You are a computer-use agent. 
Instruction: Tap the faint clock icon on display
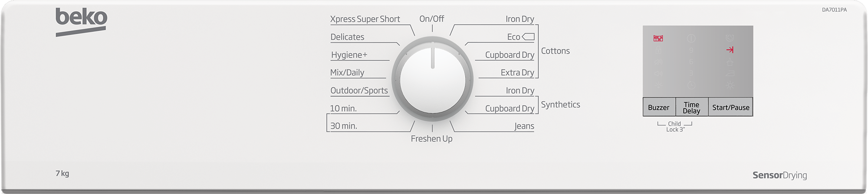pos(691,85)
